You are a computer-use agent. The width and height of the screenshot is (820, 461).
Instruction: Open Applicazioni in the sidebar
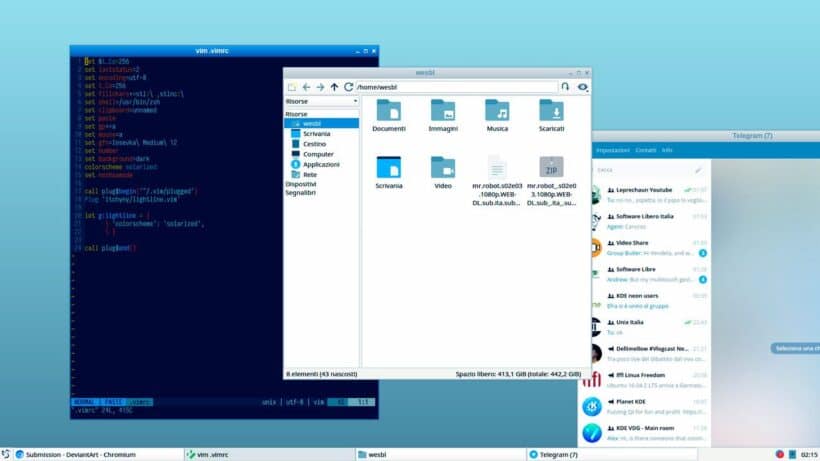click(322, 164)
